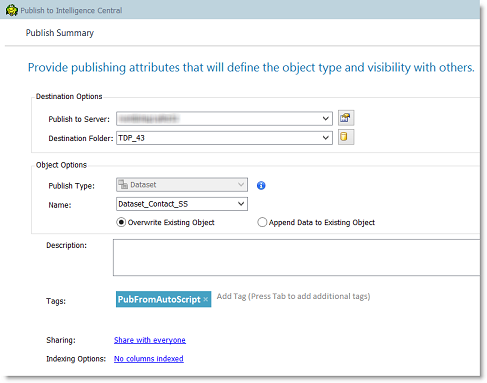Click the Toad frog icon in title bar
The width and height of the screenshot is (487, 383).
tap(11, 10)
